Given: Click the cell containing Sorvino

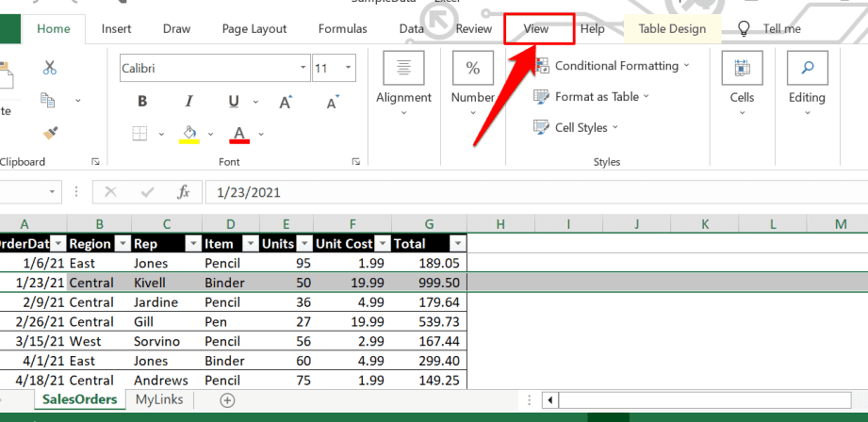Looking at the screenshot, I should 167,341.
